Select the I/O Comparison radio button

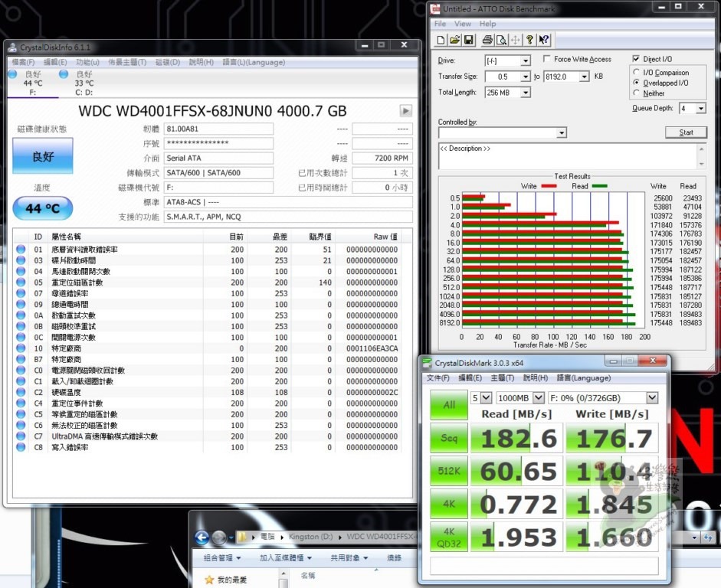pyautogui.click(x=637, y=72)
